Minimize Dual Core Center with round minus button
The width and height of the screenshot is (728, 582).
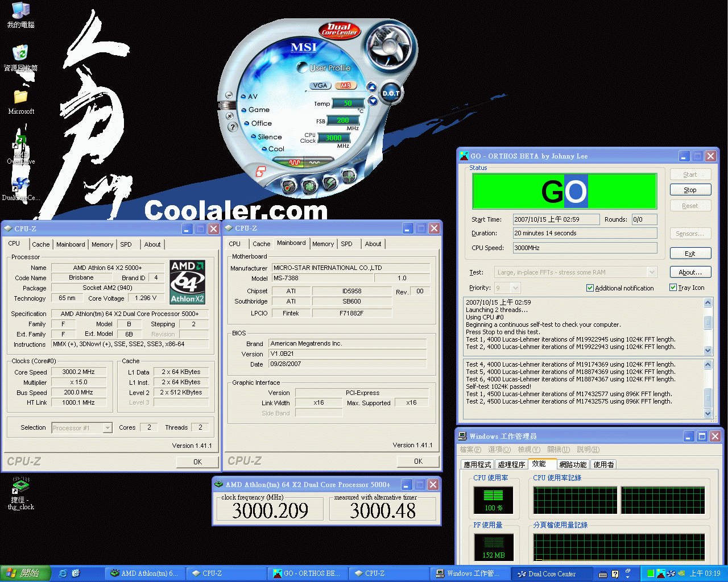coord(229,95)
